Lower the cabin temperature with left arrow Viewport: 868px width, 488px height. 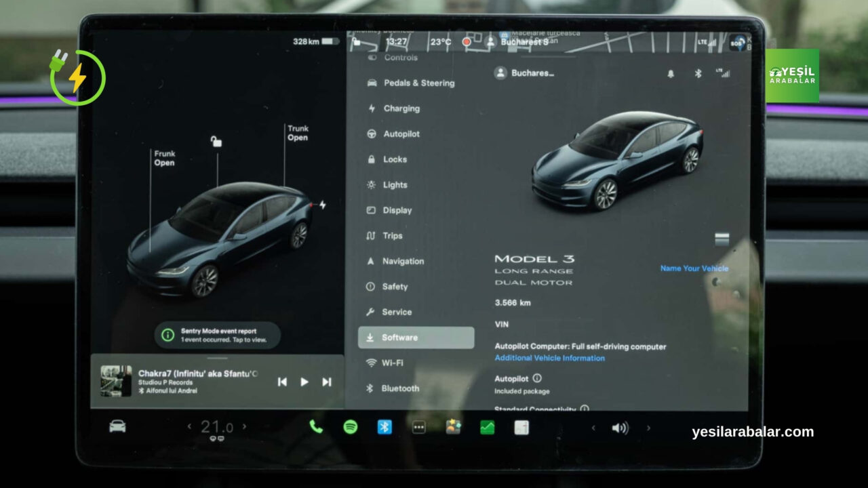click(189, 427)
